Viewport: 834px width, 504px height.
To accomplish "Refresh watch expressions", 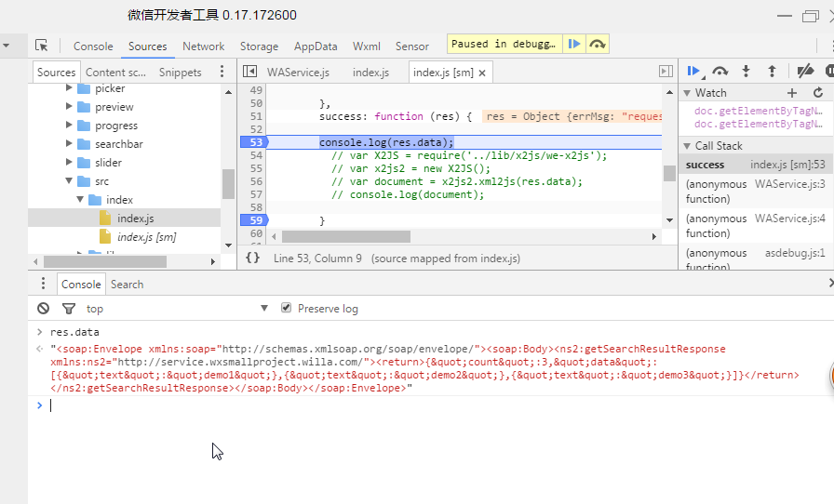I will 818,93.
